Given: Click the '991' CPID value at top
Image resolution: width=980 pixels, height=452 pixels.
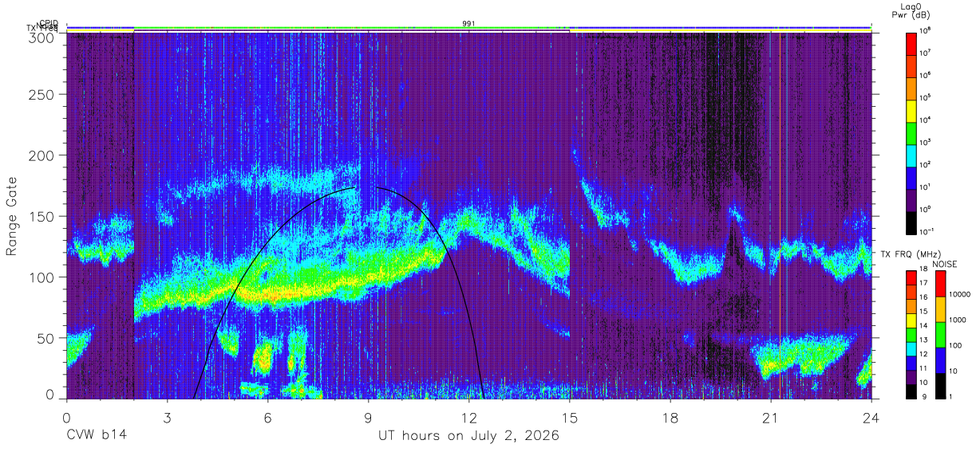Looking at the screenshot, I should (468, 24).
